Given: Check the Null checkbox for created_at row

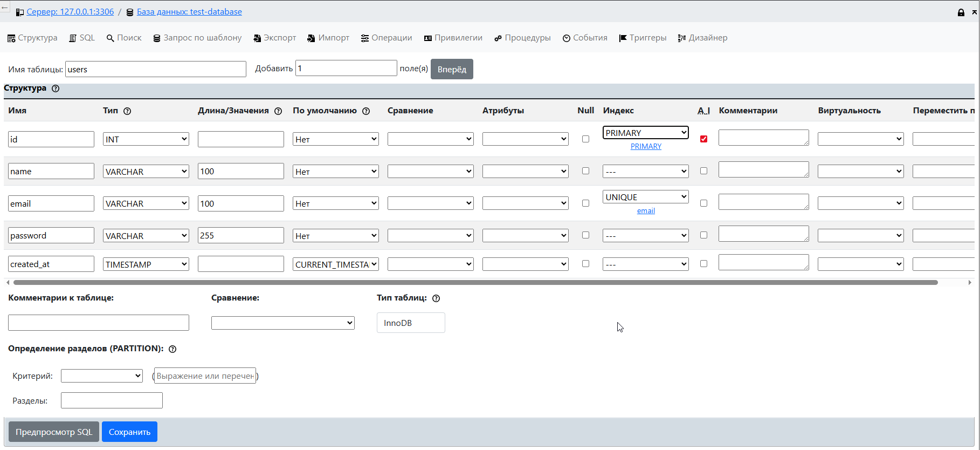Looking at the screenshot, I should point(585,264).
